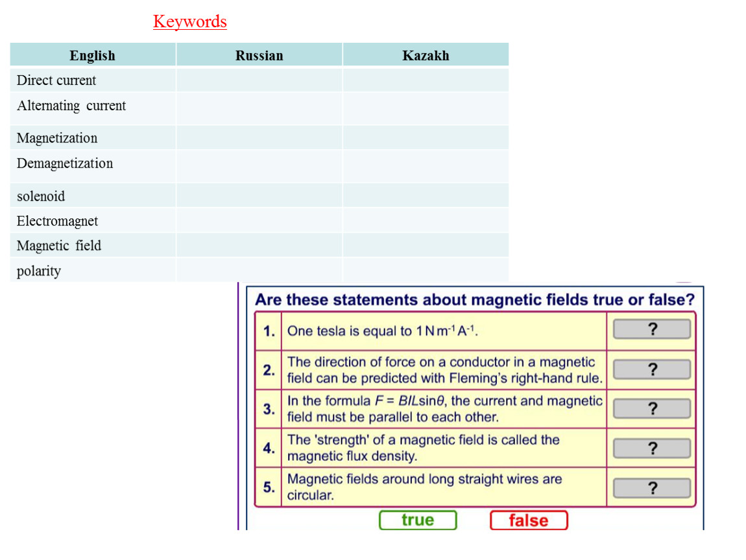
Task: Click the Kazakh cell for Direct current
Action: coord(426,80)
